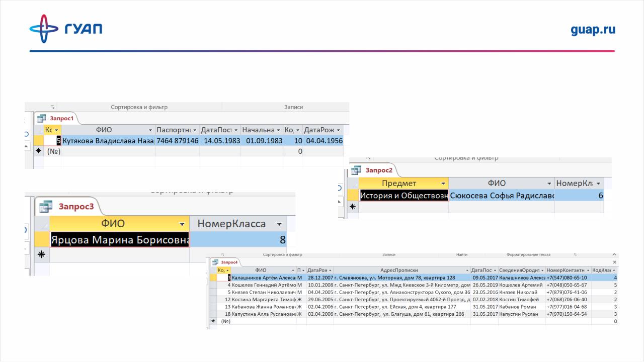
Task: Open the Паспортн column dropdown in Запрос1
Action: pyautogui.click(x=195, y=130)
